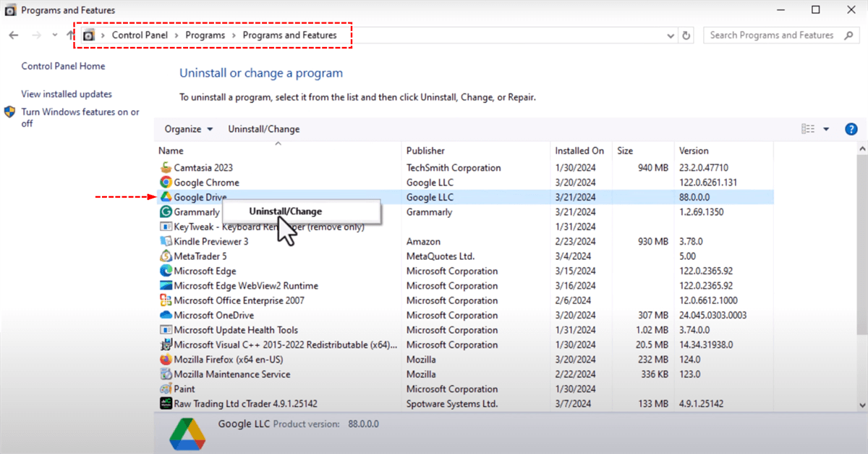Image resolution: width=868 pixels, height=454 pixels.
Task: Click the Camtasia 2023 program icon
Action: pos(166,168)
